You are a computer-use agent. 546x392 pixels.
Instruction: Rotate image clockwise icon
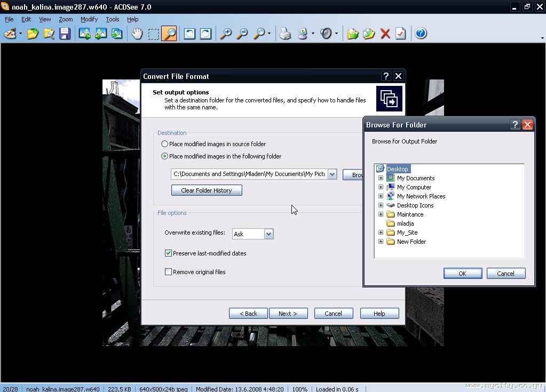tap(205, 34)
